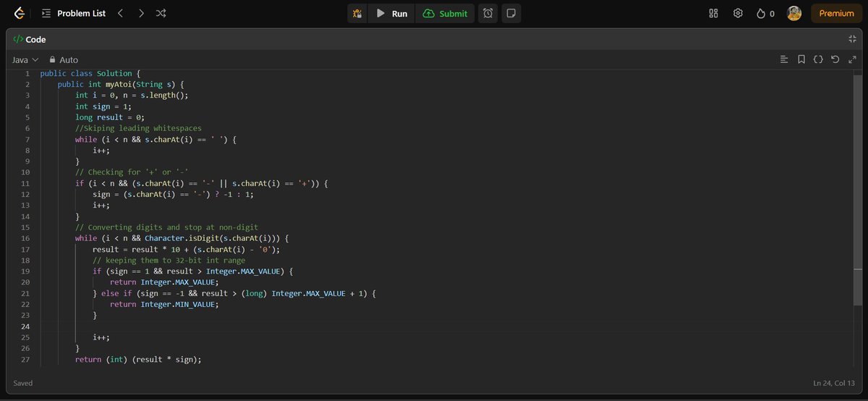Click 'return Integer.MAX_VALUE;' line

tap(164, 282)
